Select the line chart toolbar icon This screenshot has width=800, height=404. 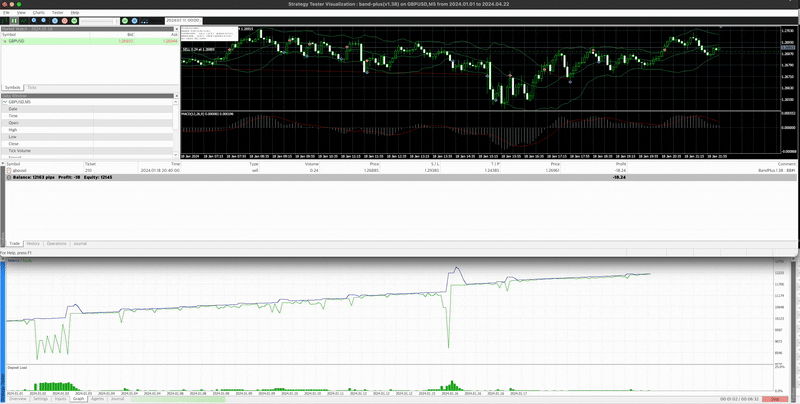24,21
